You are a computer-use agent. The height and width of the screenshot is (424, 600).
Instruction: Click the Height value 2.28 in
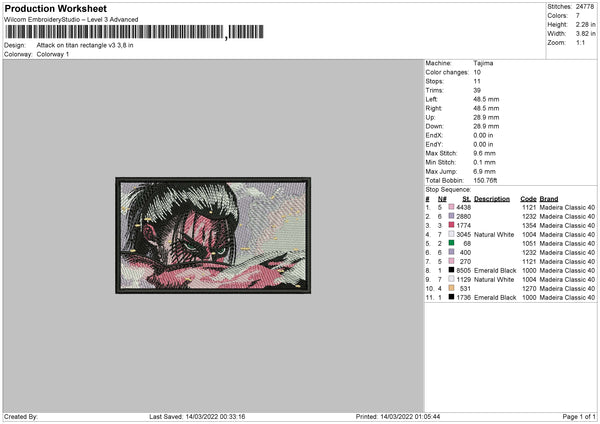pos(585,24)
